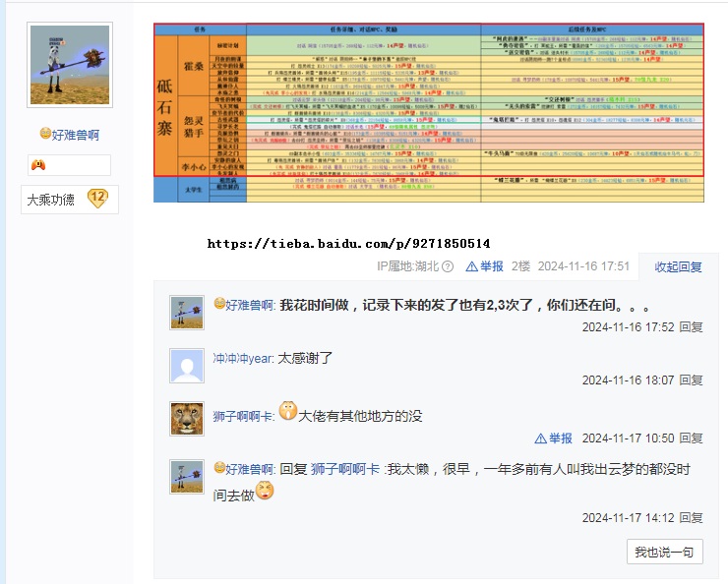Click comment text 太感谢了
Screen dimensions: 728x584
click(305, 358)
